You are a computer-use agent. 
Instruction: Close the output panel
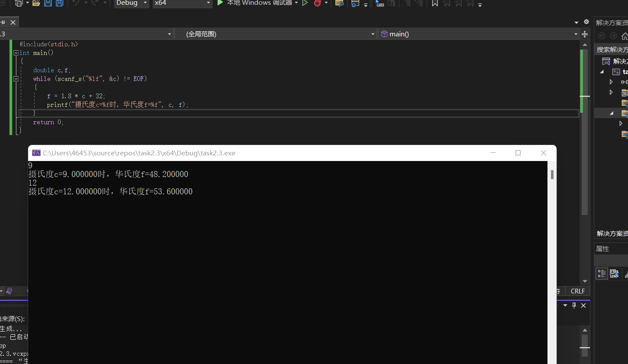(583, 306)
